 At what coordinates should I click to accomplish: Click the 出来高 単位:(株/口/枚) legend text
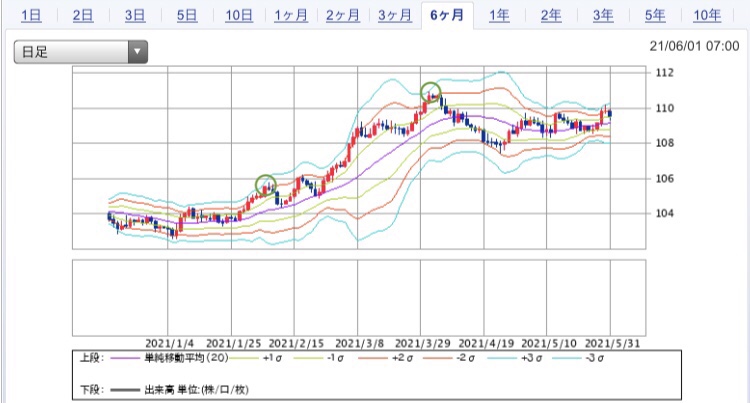197,390
